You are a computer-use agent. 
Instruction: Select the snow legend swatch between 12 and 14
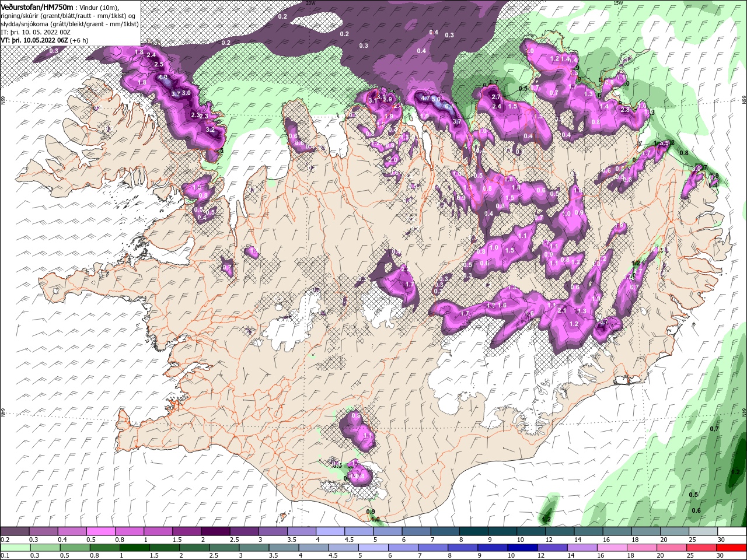click(x=560, y=531)
